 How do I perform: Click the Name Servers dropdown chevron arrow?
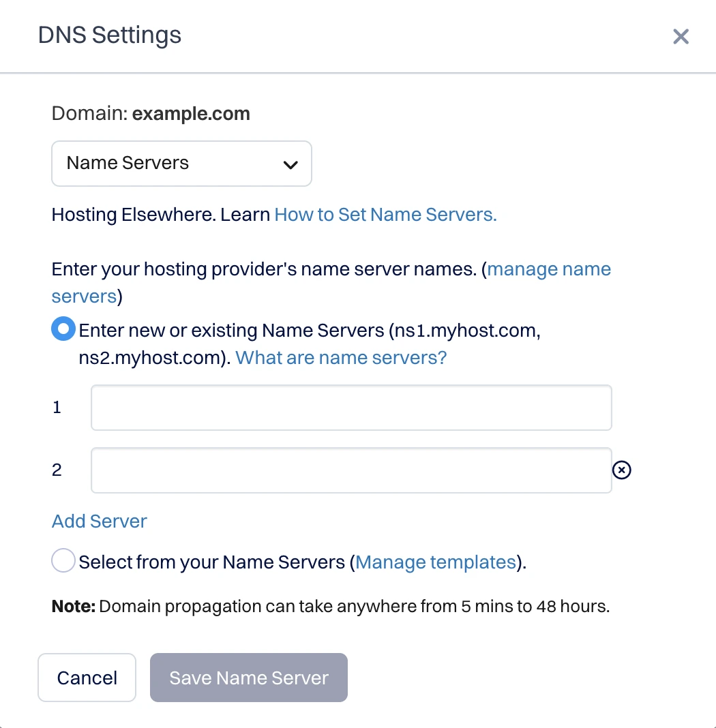(290, 164)
